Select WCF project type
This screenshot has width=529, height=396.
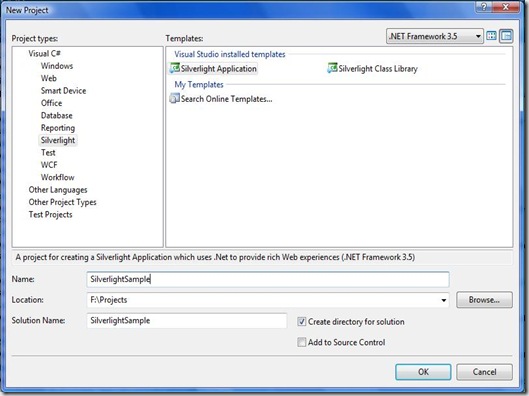(x=49, y=165)
